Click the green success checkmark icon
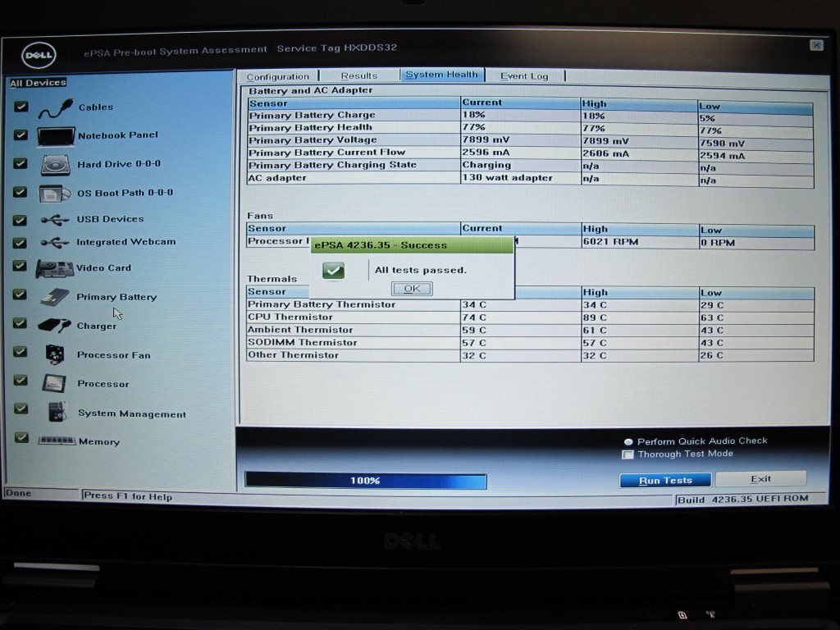 point(333,271)
